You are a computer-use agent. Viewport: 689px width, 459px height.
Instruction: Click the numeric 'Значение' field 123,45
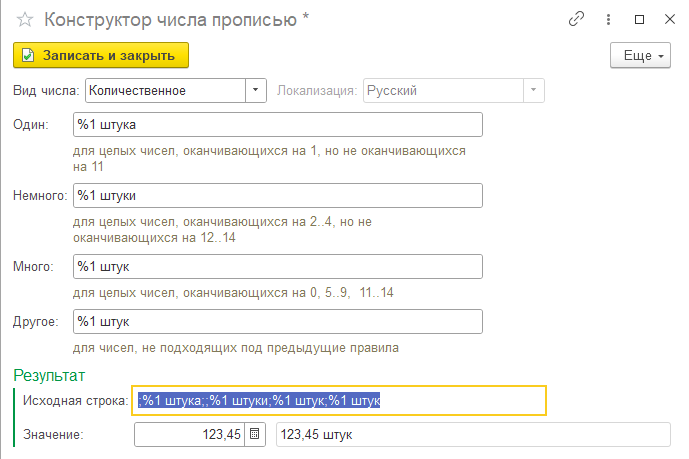[x=189, y=434]
